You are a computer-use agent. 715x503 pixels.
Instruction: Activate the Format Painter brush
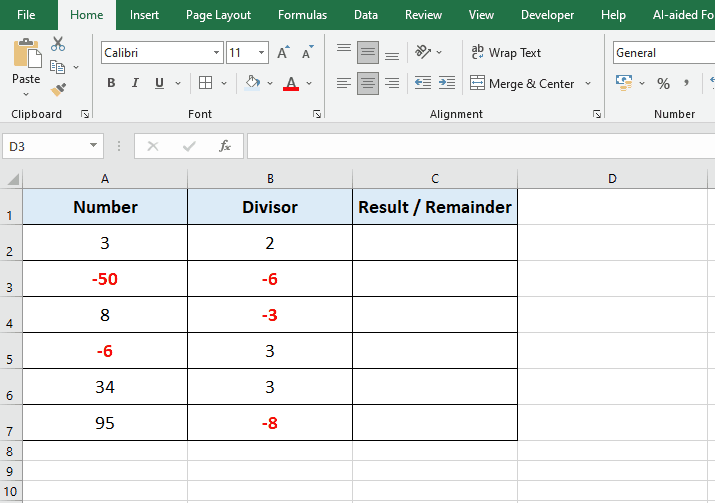pyautogui.click(x=58, y=89)
